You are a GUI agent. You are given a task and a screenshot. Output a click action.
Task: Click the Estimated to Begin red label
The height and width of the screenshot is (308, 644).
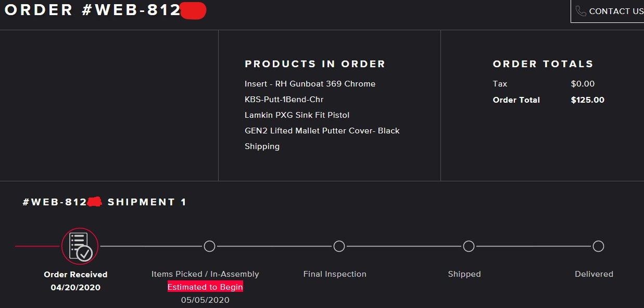pos(205,287)
